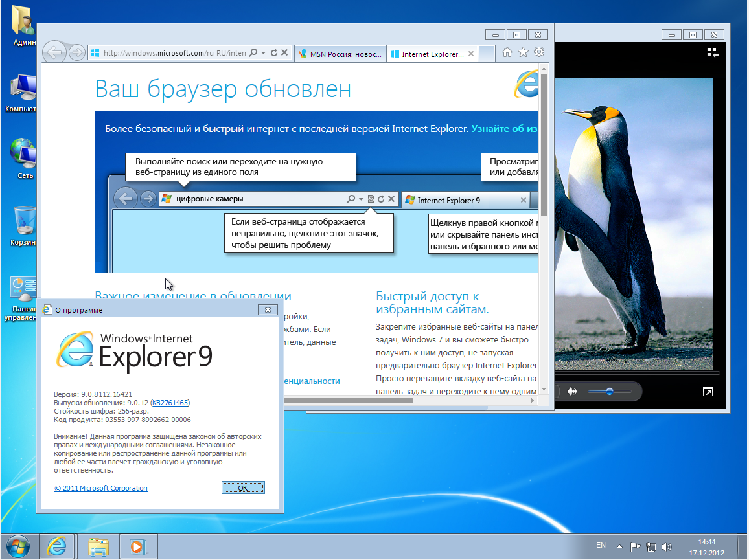Adjust the media player volume slider
This screenshot has height=560, width=749.
[610, 392]
